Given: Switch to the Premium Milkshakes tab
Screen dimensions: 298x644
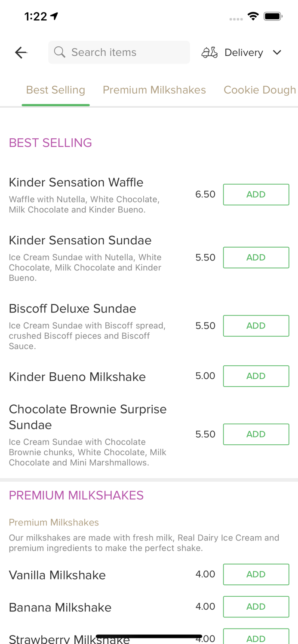Looking at the screenshot, I should (x=154, y=90).
